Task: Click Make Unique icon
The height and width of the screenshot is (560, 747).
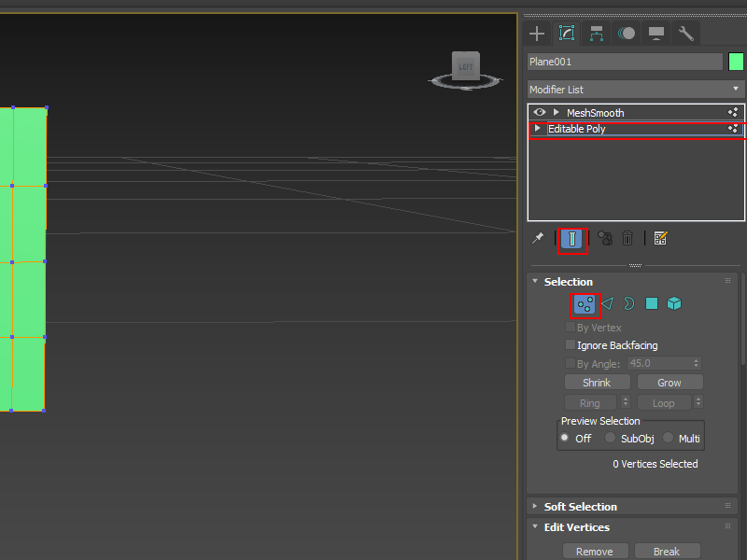Action: tap(605, 238)
